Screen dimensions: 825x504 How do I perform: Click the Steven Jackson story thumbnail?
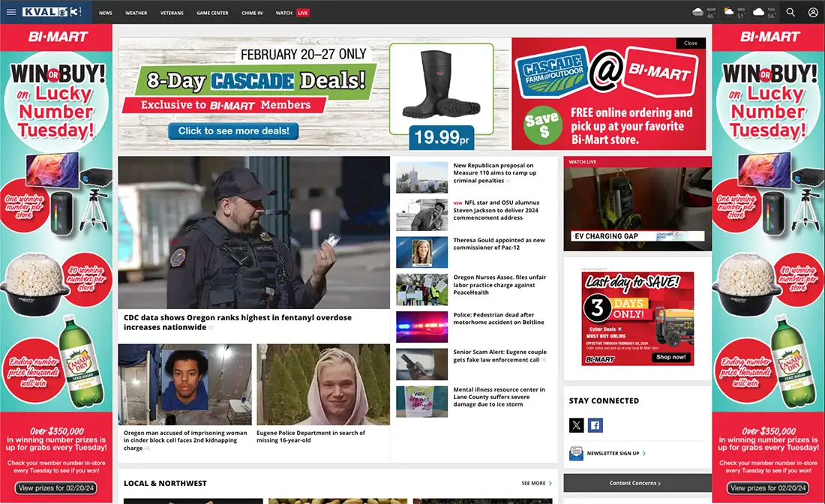pyautogui.click(x=422, y=214)
